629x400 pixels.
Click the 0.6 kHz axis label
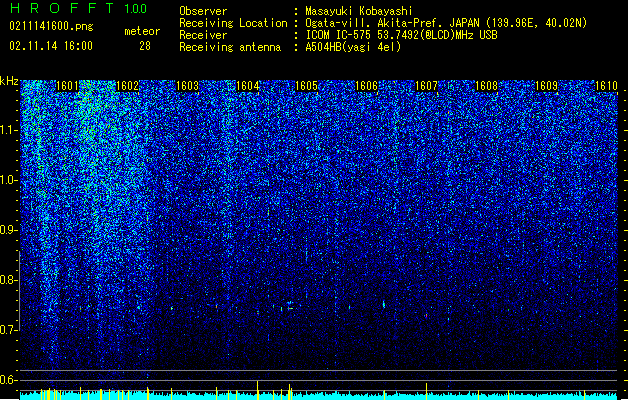[8, 380]
